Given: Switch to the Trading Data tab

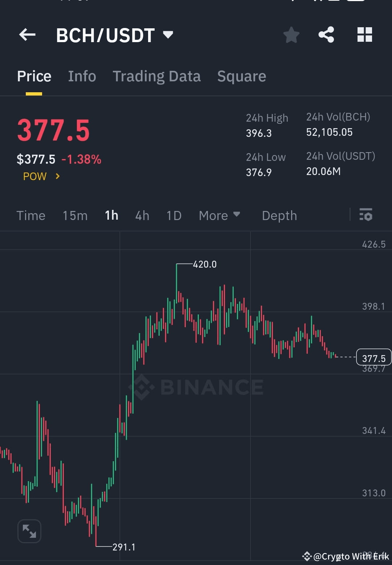Looking at the screenshot, I should pyautogui.click(x=157, y=76).
